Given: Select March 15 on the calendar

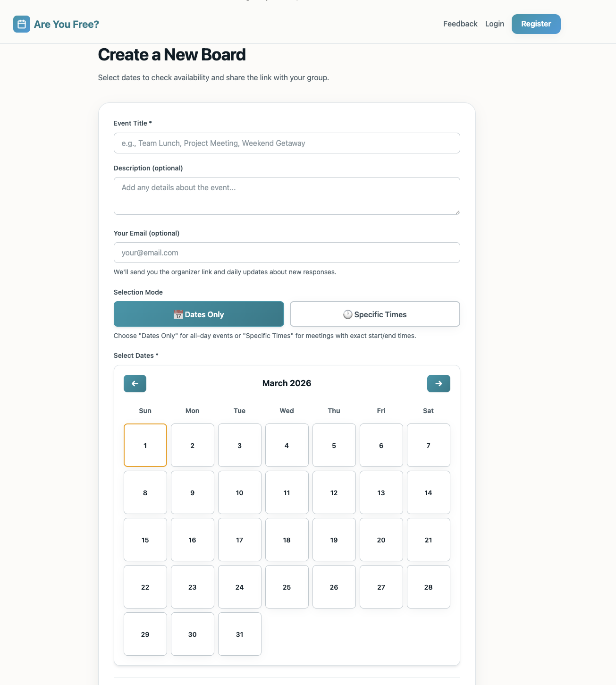Looking at the screenshot, I should tap(145, 540).
